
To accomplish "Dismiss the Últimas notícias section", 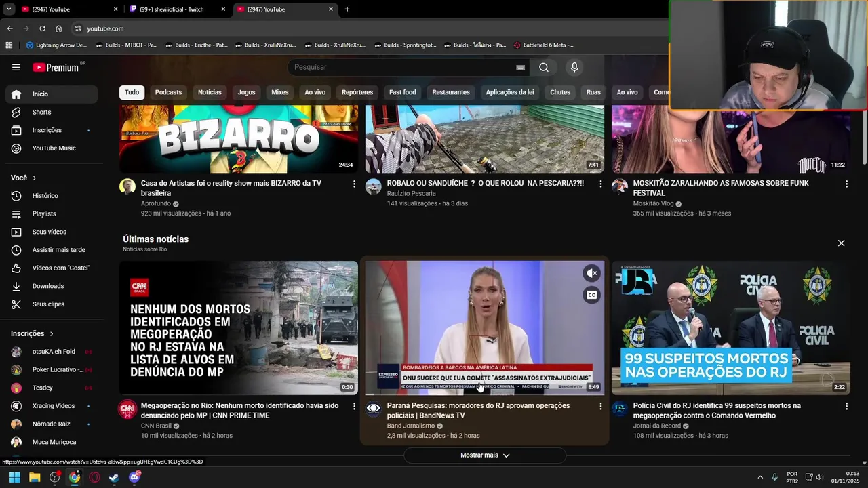I will [841, 243].
